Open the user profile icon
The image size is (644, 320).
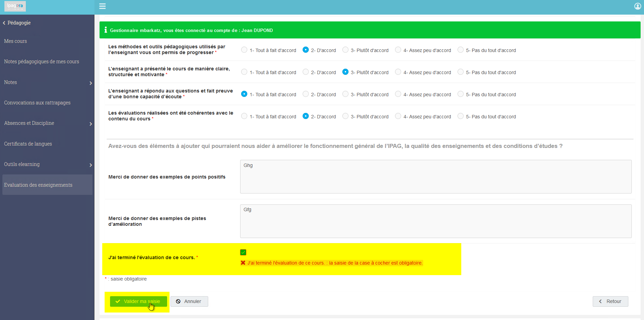point(638,6)
